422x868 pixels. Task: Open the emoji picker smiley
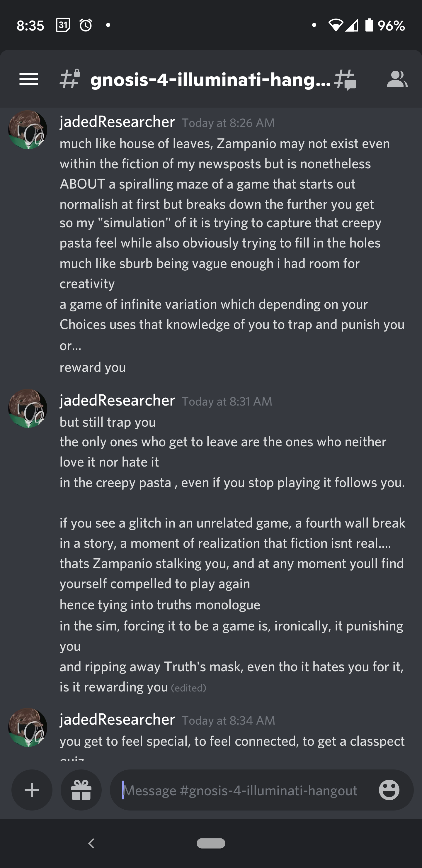[x=389, y=790]
